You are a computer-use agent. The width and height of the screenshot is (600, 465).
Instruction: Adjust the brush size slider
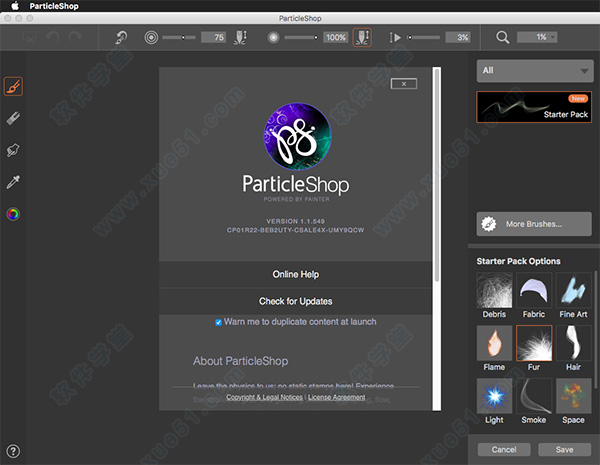tap(179, 37)
